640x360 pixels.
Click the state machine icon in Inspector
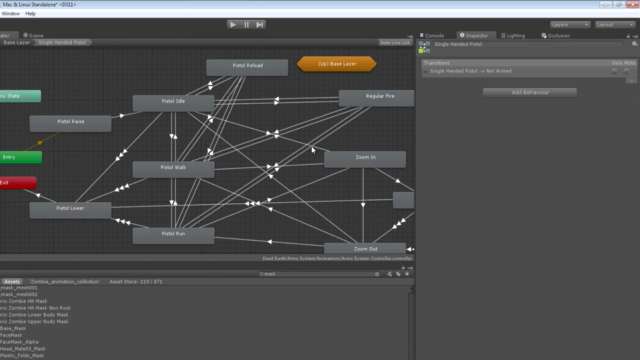tap(424, 47)
